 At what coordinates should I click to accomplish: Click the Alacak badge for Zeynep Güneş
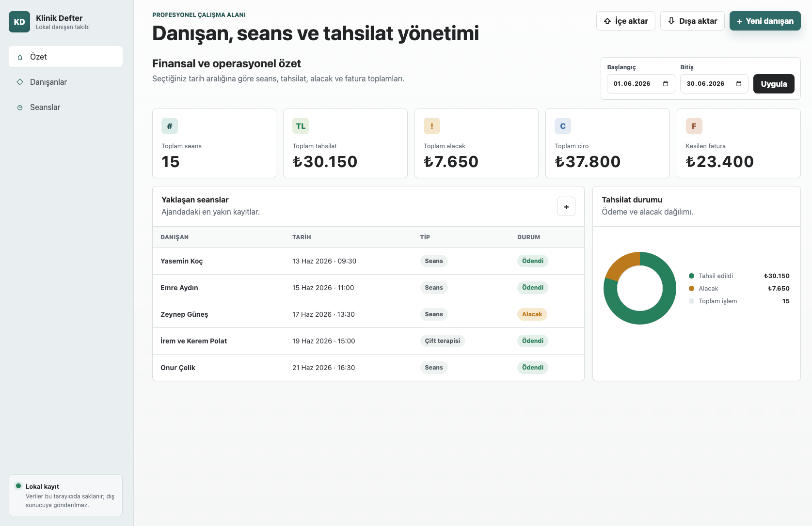(x=532, y=314)
